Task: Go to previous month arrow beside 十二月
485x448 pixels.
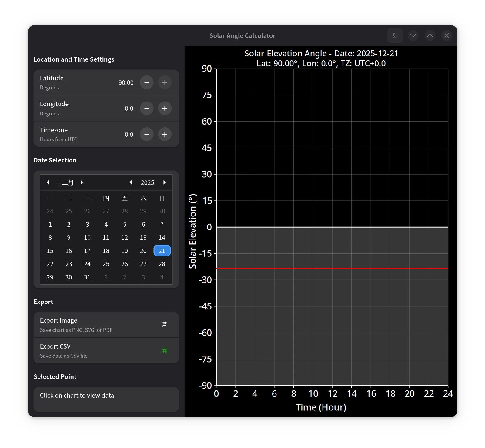Action: (x=48, y=182)
